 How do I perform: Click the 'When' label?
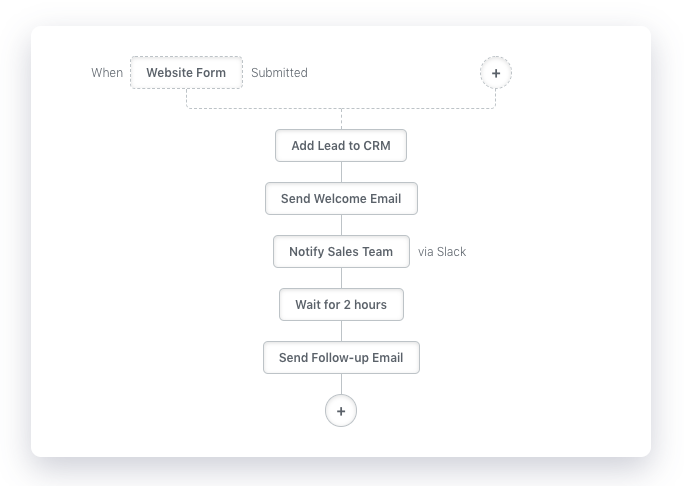click(x=107, y=72)
